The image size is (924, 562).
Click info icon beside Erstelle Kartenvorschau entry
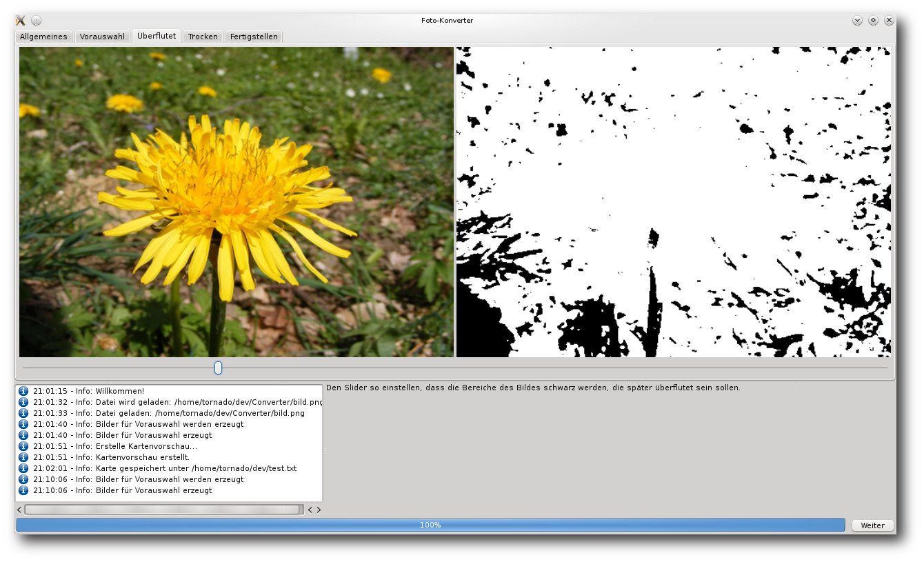(23, 446)
